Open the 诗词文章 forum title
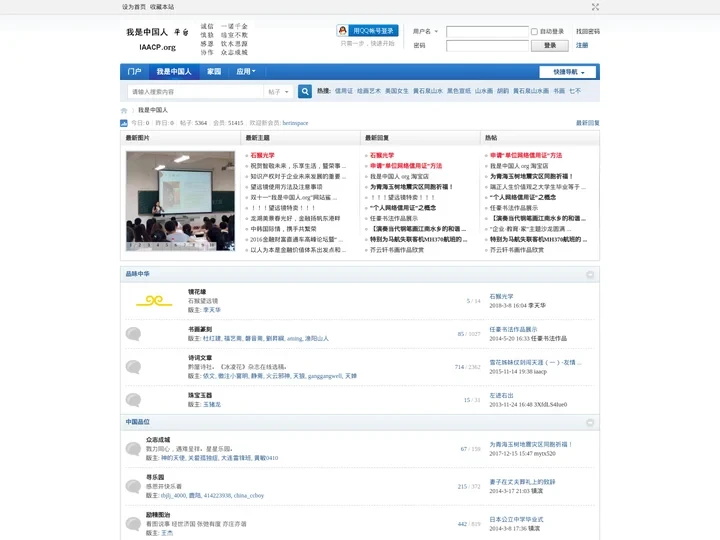Viewport: 720px width, 540px height. (200, 358)
